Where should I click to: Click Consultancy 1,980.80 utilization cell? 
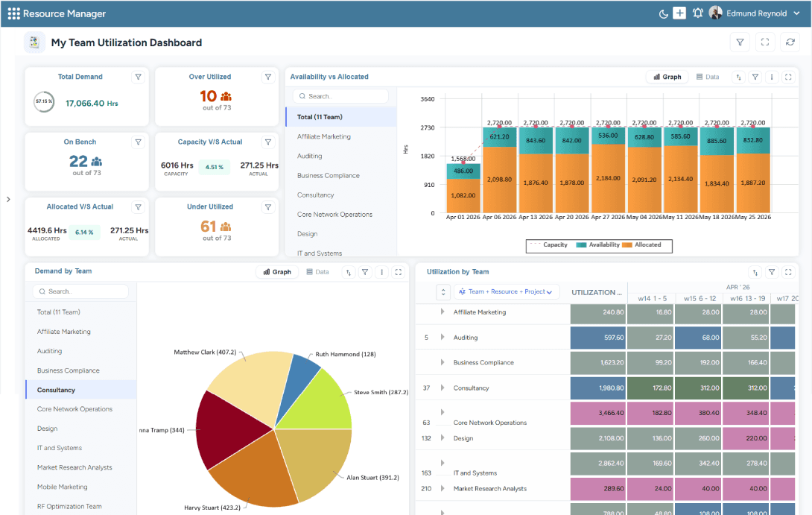click(598, 388)
